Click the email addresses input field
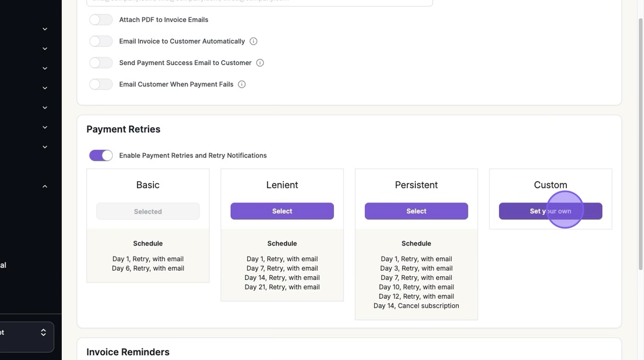The image size is (644, 360). coord(259,2)
